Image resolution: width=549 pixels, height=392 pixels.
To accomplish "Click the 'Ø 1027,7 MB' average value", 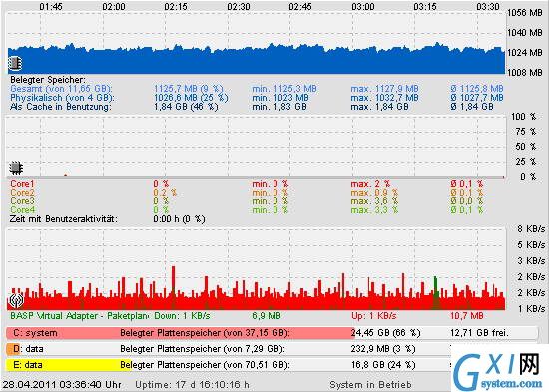I will tap(477, 98).
